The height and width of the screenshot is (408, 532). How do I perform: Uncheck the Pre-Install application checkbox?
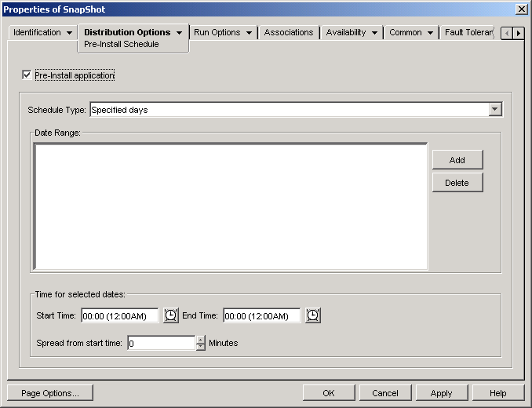click(x=27, y=75)
